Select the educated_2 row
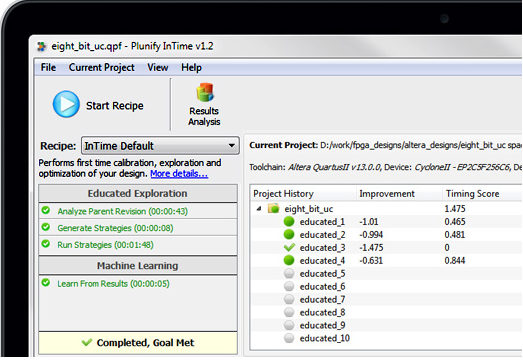 (x=386, y=235)
